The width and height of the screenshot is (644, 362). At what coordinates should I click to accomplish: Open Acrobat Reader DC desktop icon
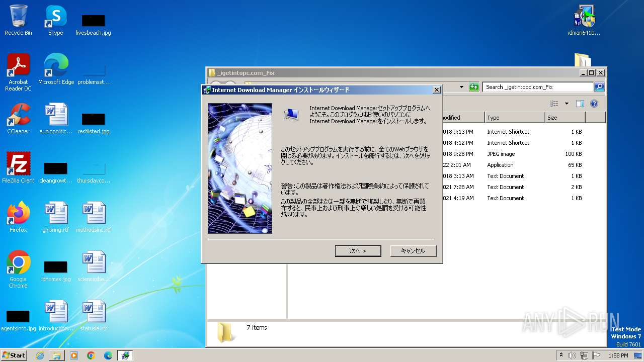coord(18,72)
